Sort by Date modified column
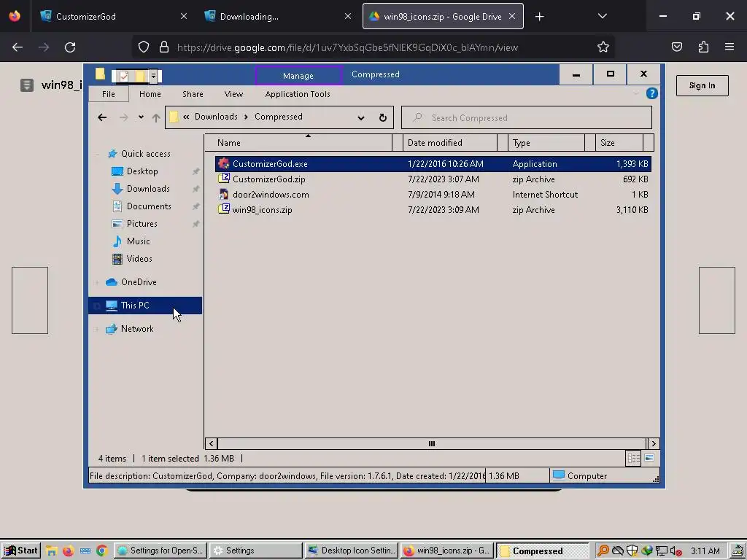This screenshot has width=747, height=560. tap(449, 143)
